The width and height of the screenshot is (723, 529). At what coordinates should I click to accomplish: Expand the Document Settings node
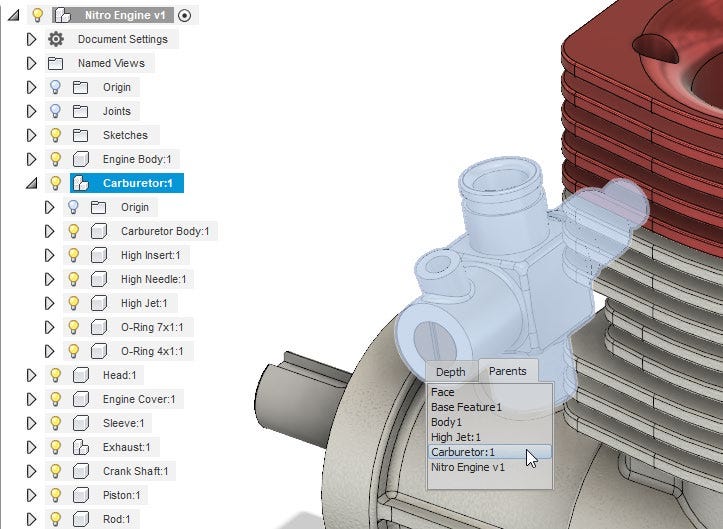(x=31, y=39)
